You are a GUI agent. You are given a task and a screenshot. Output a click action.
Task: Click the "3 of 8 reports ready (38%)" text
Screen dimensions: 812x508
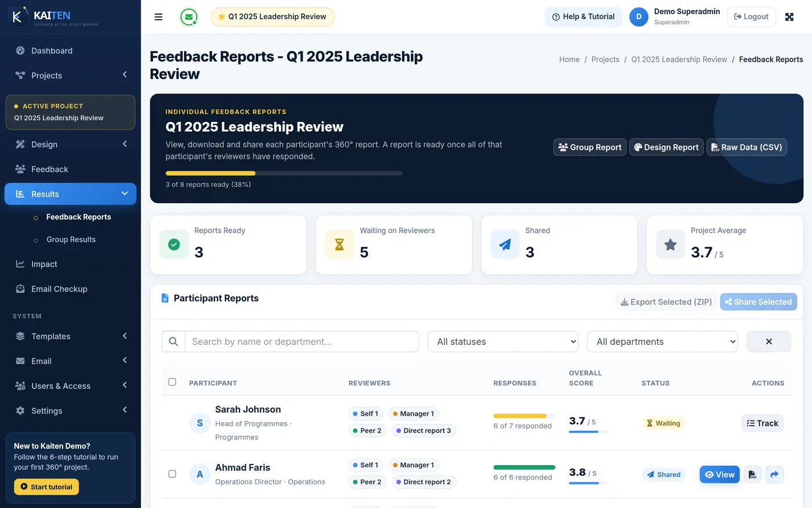(208, 185)
